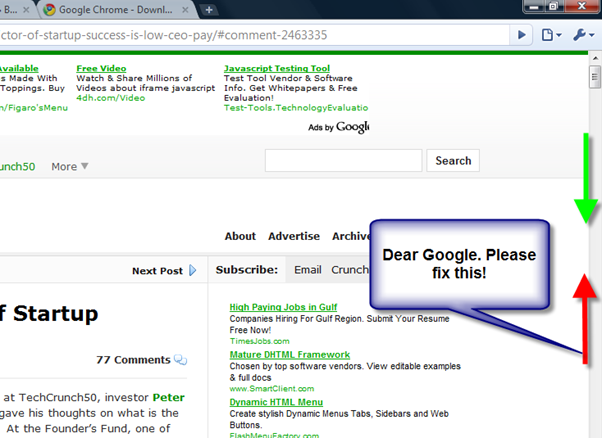Close the Google Chrome - Download tab
This screenshot has width=602, height=438.
point(185,10)
